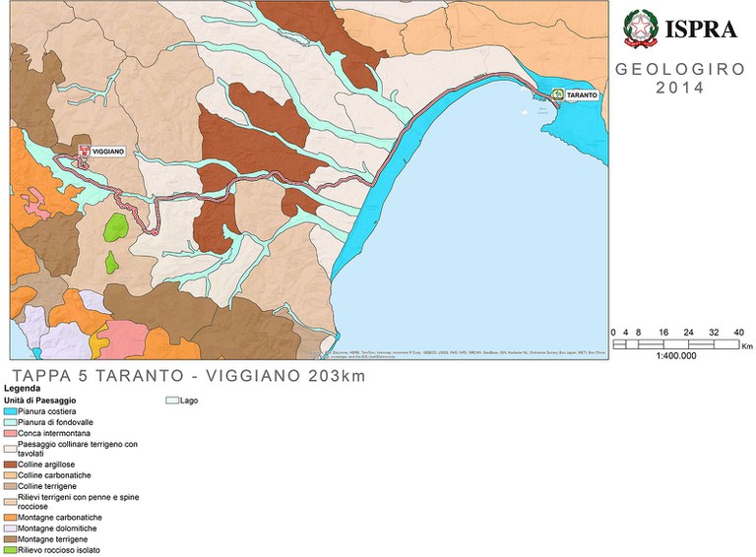
Task: Select the Pianura costiera legend swatch
Action: coord(10,410)
